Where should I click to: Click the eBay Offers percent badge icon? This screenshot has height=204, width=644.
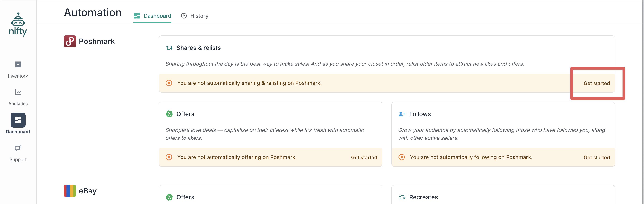coord(169,197)
